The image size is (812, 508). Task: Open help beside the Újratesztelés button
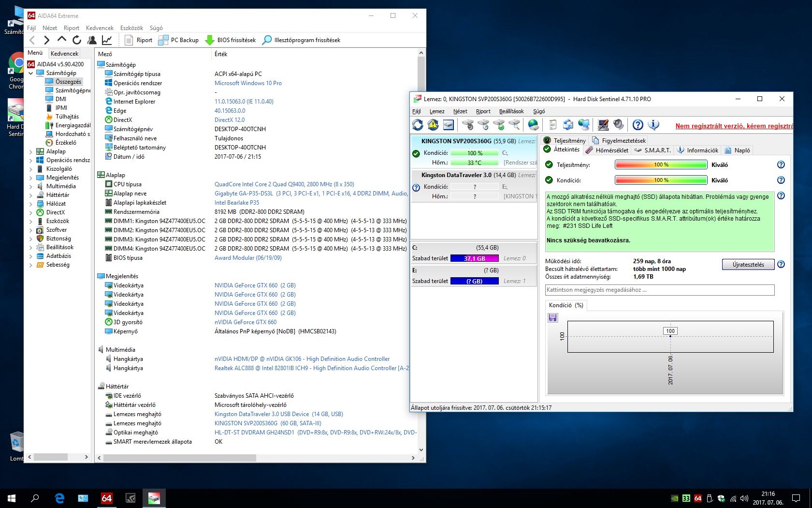[781, 264]
